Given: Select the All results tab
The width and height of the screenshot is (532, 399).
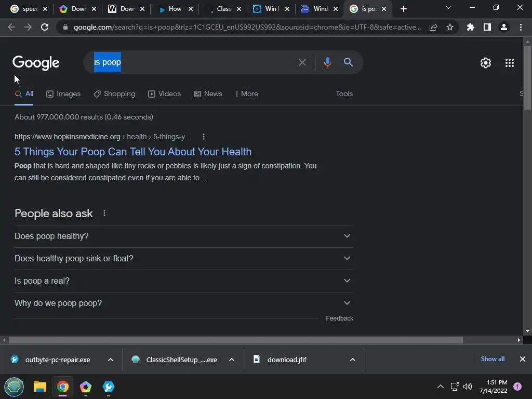Looking at the screenshot, I should [x=24, y=94].
